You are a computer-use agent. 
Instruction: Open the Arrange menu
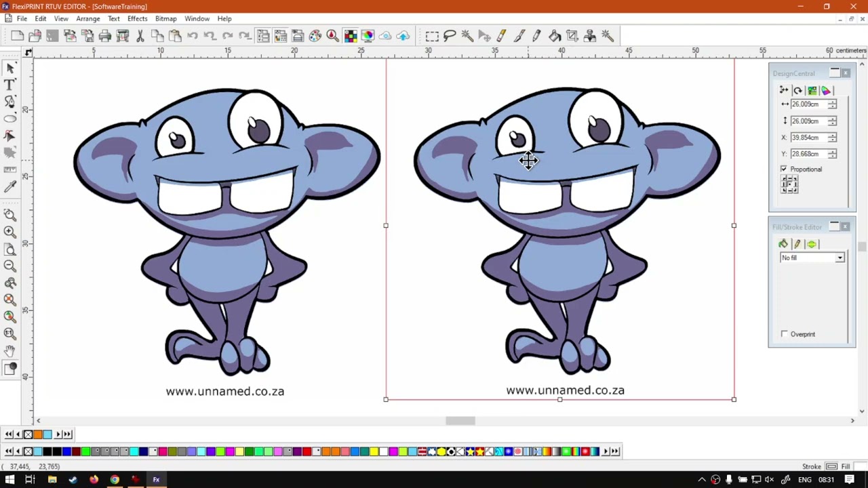pyautogui.click(x=87, y=18)
